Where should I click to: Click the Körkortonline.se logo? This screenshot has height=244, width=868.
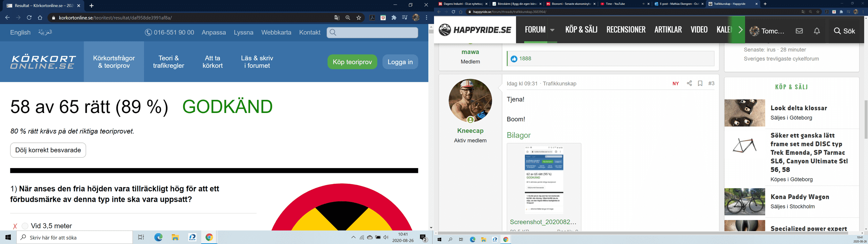43,62
